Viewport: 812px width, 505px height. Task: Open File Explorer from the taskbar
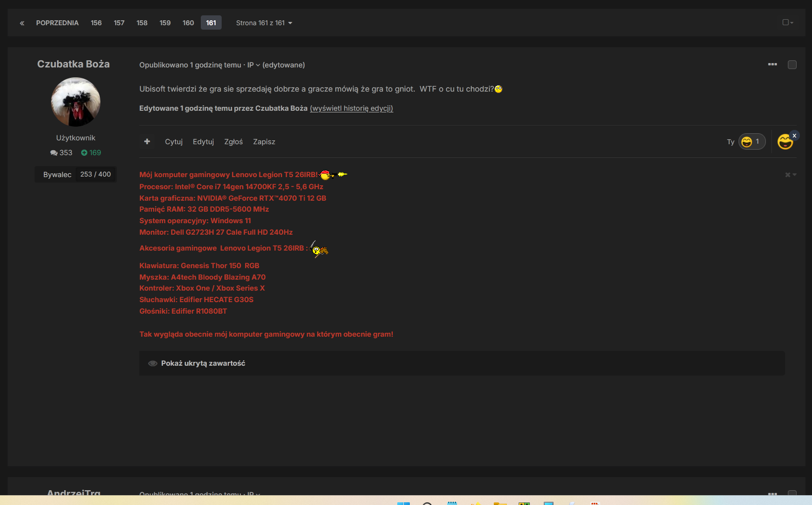(500, 503)
